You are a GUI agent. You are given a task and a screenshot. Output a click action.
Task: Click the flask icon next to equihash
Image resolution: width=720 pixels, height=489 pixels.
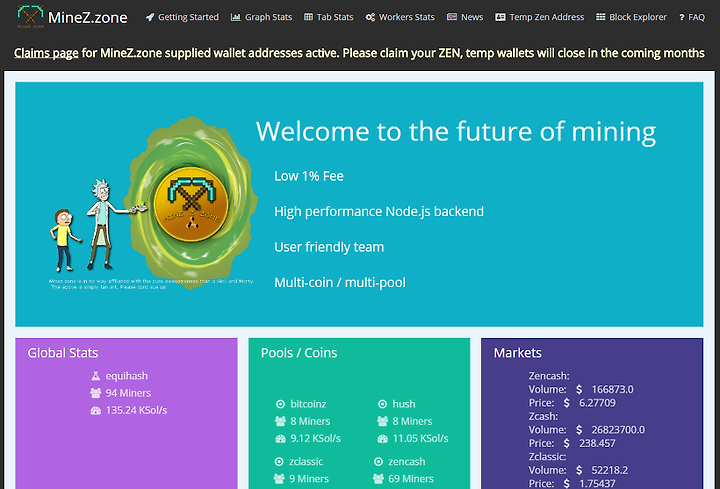pyautogui.click(x=96, y=376)
